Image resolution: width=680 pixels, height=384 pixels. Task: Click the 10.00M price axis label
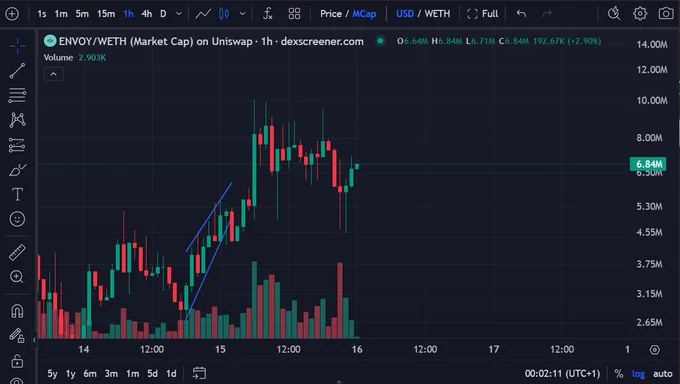(652, 101)
